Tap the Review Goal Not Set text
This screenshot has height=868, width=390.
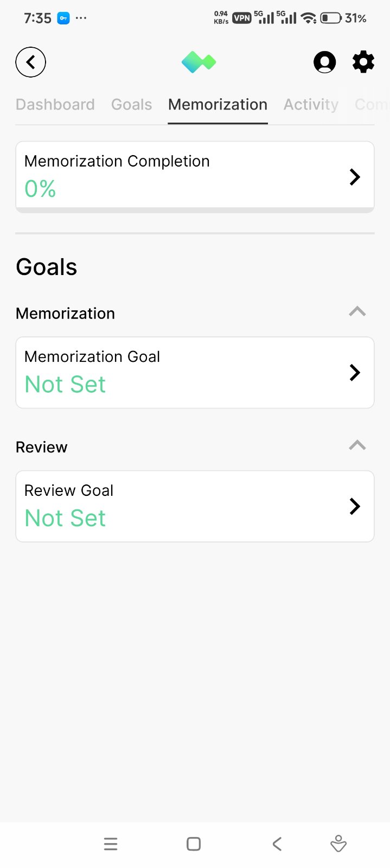point(65,518)
